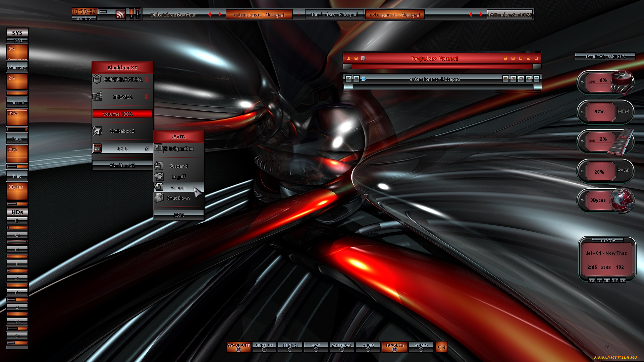This screenshot has height=362, width=644.
Task: Click the BBAMP pause button
Action: tap(607, 281)
